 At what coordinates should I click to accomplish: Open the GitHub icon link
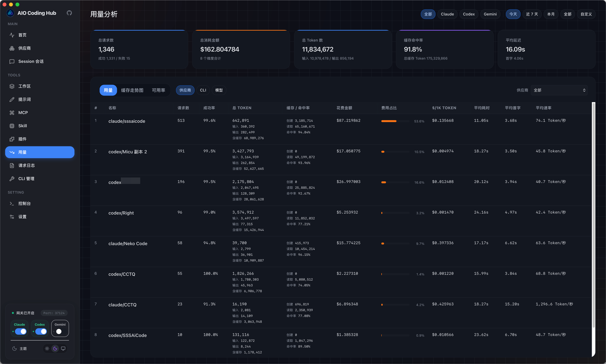tap(69, 13)
